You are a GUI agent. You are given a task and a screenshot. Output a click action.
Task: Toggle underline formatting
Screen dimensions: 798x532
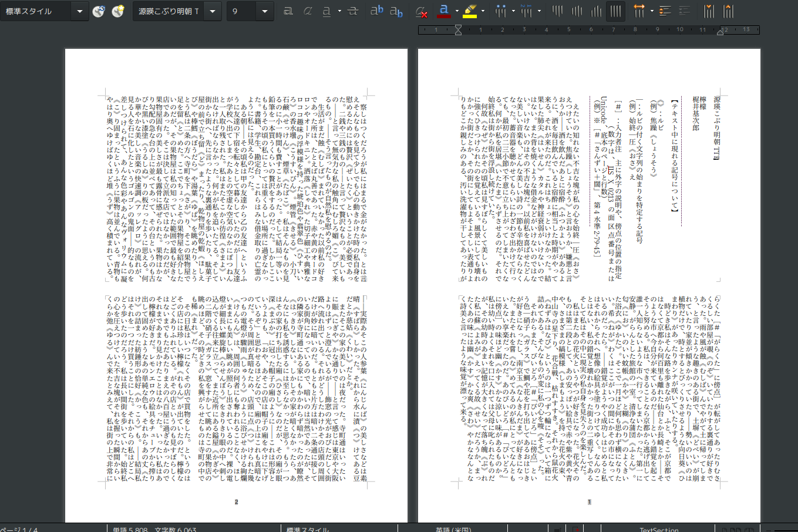point(326,11)
